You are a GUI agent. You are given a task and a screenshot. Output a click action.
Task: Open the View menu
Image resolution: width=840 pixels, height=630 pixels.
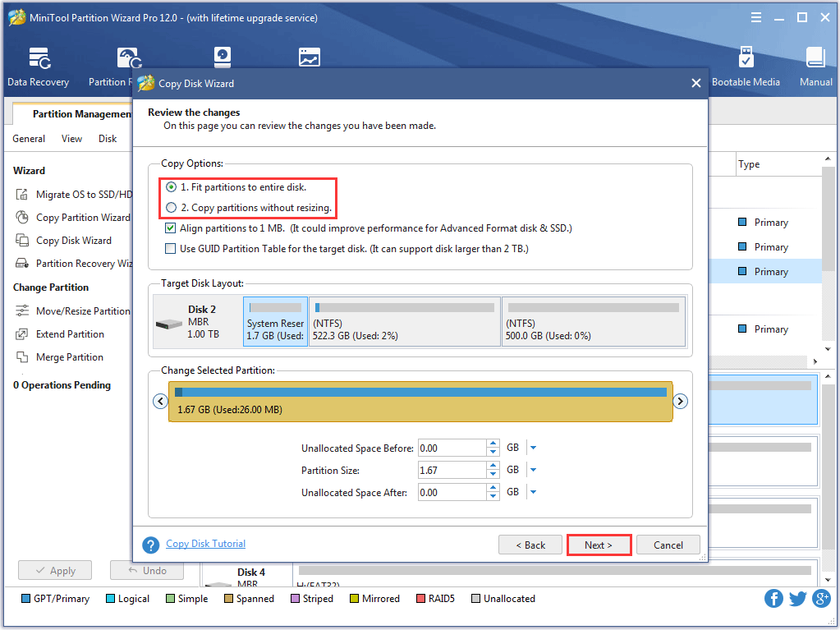[x=71, y=139]
